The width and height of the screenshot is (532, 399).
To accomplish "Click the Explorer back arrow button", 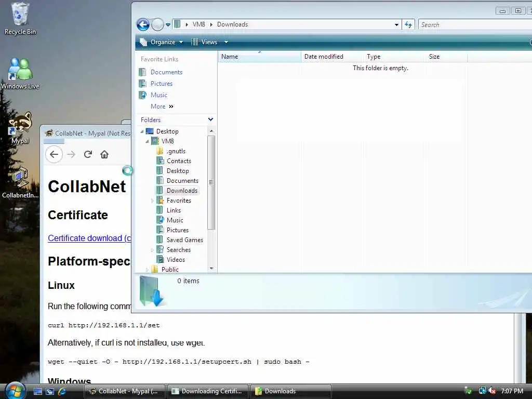I will pos(143,24).
